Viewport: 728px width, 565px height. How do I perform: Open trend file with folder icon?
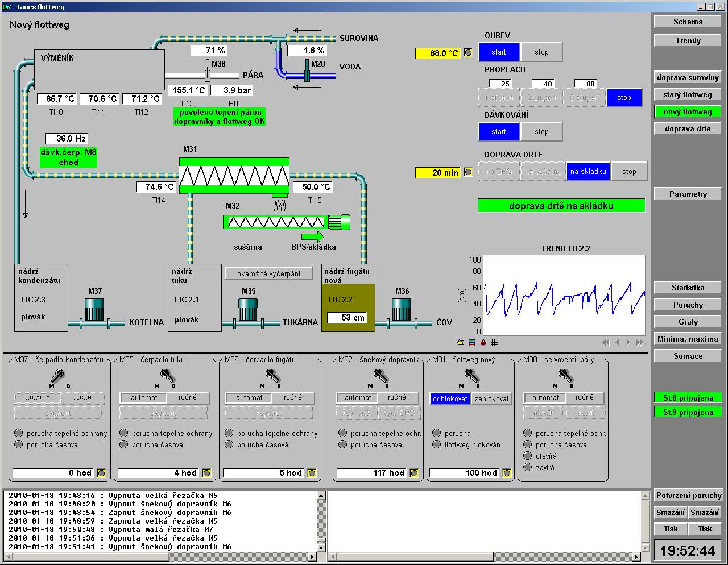[x=461, y=343]
